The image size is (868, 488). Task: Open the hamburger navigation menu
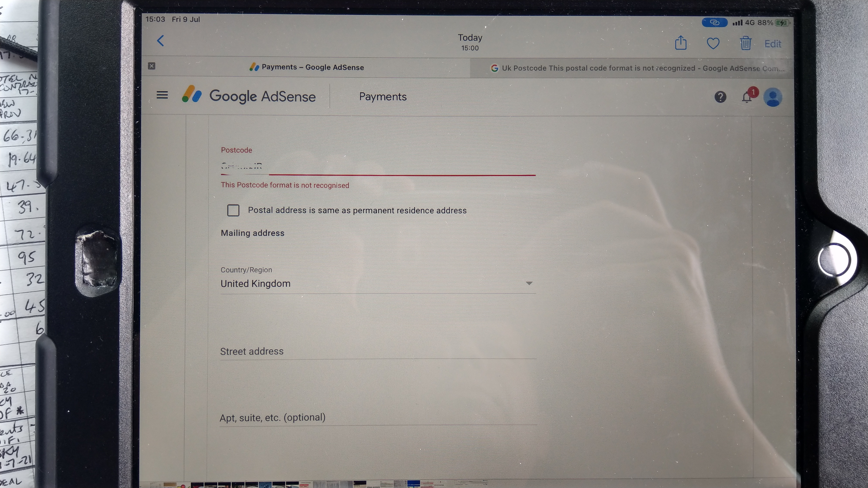click(162, 95)
